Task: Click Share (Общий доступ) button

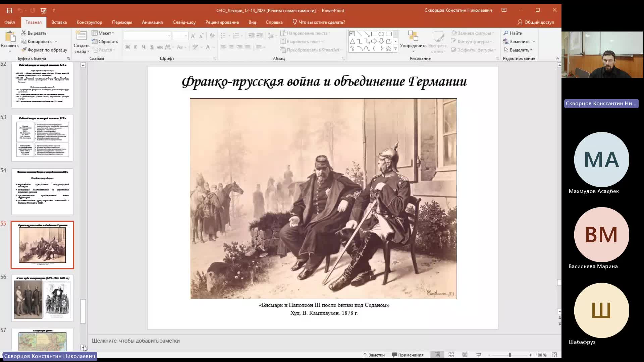Action: point(536,22)
